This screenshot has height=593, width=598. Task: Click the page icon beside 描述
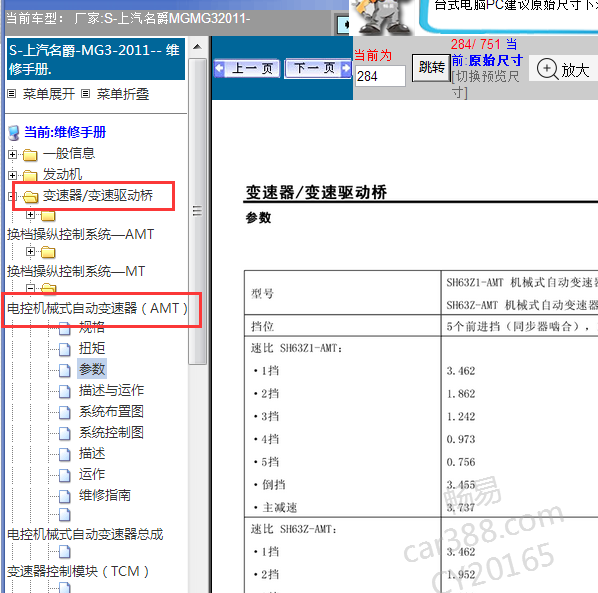click(65, 454)
